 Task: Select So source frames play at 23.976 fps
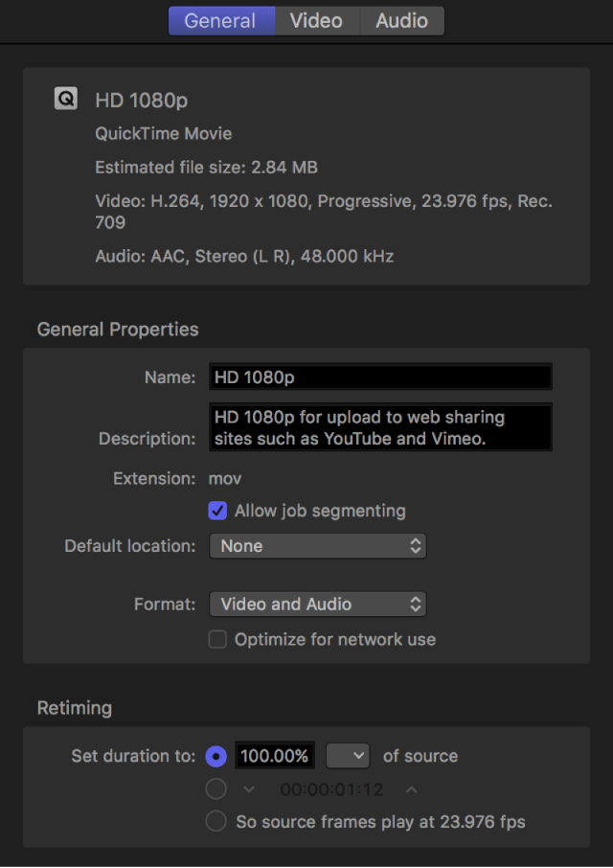(216, 821)
